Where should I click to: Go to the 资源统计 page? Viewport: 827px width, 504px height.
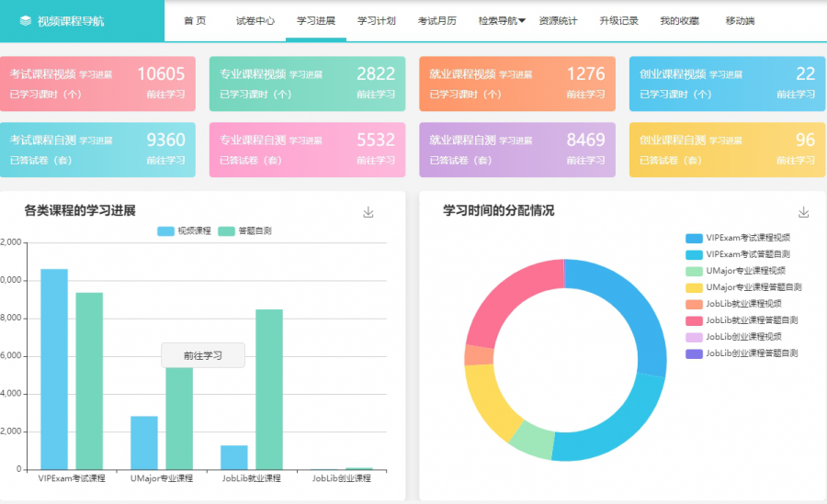tap(558, 21)
